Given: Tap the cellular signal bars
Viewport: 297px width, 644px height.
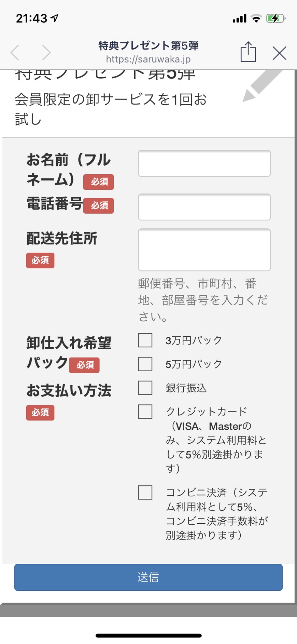Looking at the screenshot, I should coord(239,18).
